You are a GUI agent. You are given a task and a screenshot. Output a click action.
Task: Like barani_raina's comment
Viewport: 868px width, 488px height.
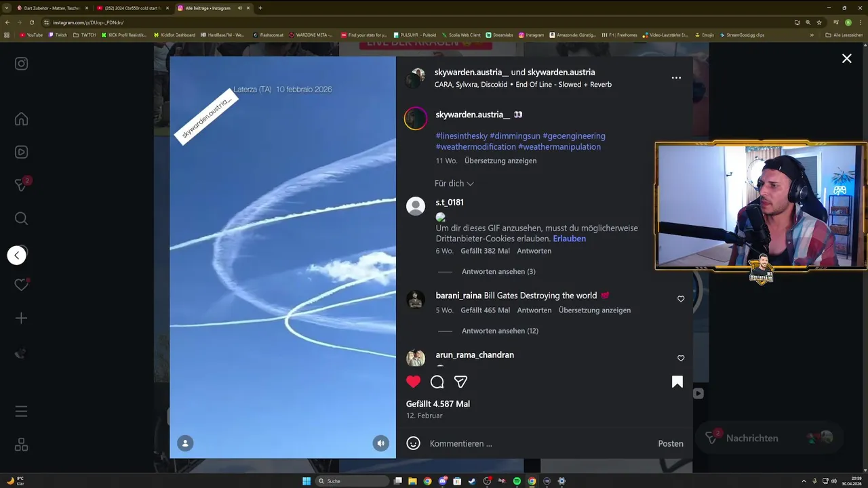(681, 299)
